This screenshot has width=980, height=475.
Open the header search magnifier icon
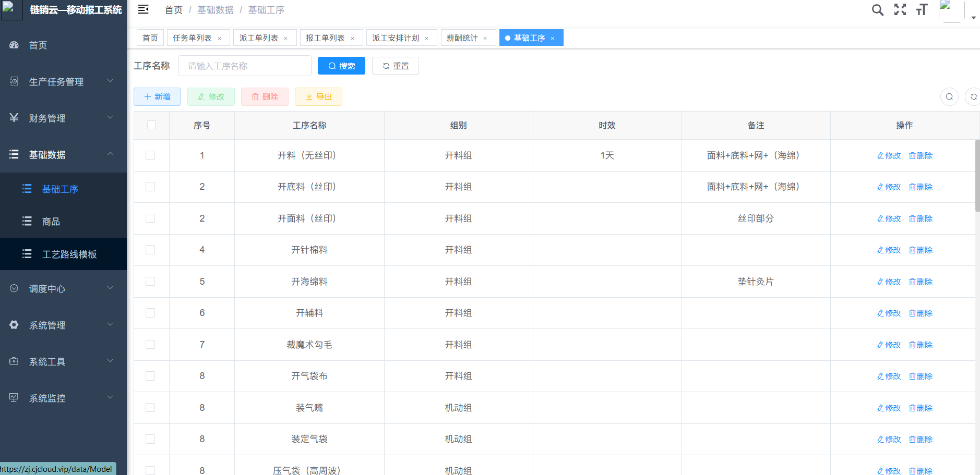(877, 10)
